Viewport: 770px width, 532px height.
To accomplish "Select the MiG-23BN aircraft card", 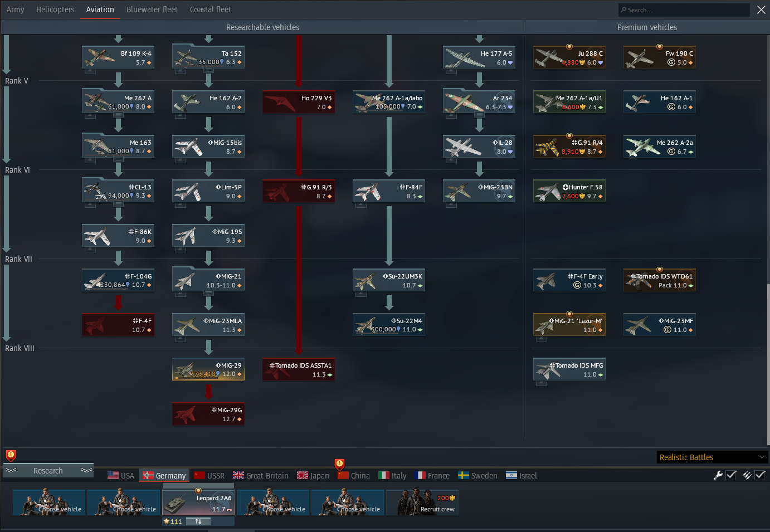I will click(479, 191).
